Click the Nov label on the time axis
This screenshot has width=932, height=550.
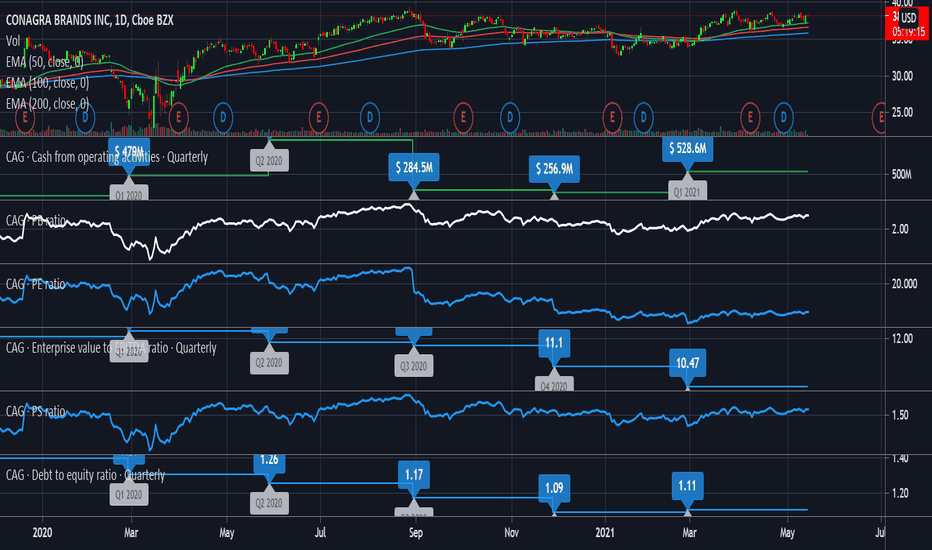point(511,533)
